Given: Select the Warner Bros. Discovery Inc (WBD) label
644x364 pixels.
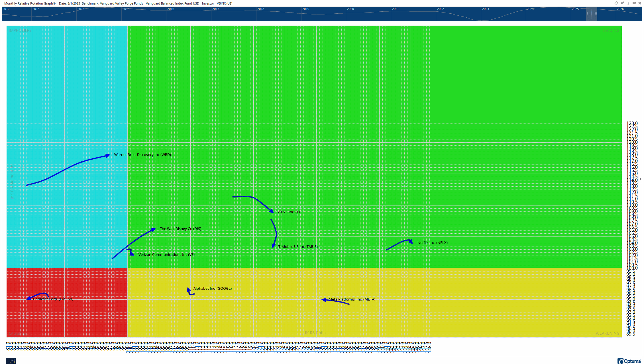Looking at the screenshot, I should tap(142, 155).
